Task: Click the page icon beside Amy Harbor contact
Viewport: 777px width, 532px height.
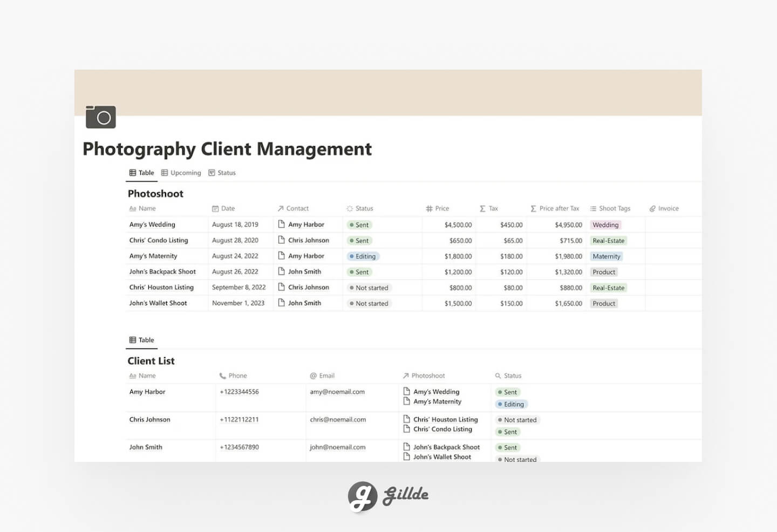Action: [x=282, y=224]
